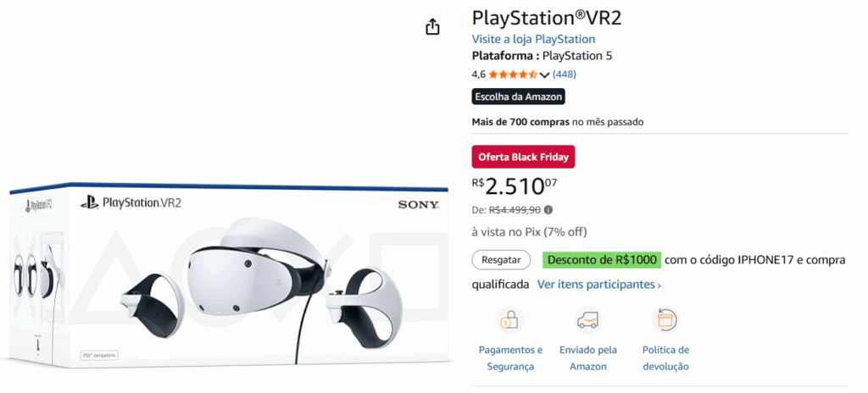This screenshot has height=393, width=868.
Task: Expand the rating breakdown chevron
Action: [x=544, y=75]
